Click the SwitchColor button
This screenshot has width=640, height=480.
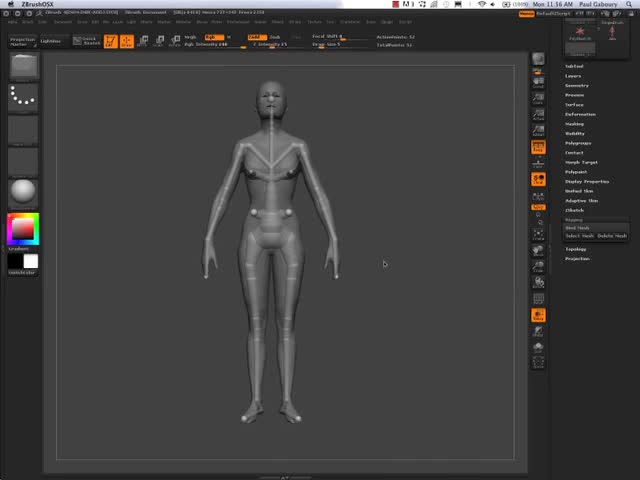(x=22, y=272)
